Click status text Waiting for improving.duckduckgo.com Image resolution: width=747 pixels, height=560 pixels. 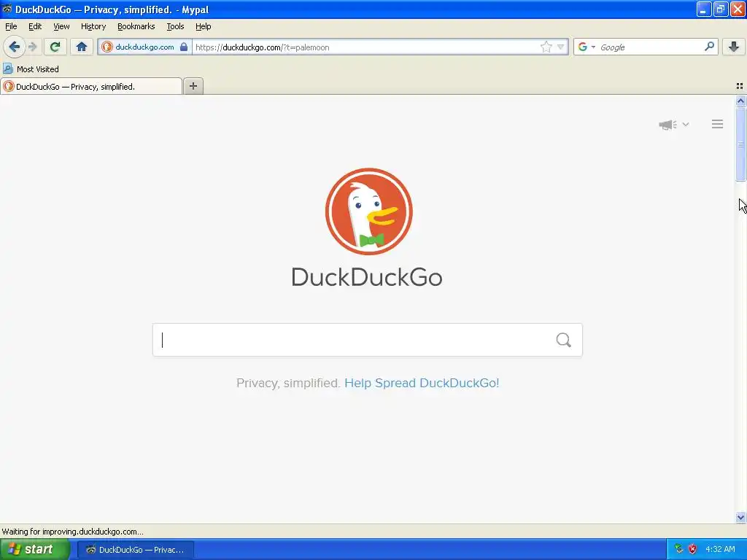click(x=72, y=532)
